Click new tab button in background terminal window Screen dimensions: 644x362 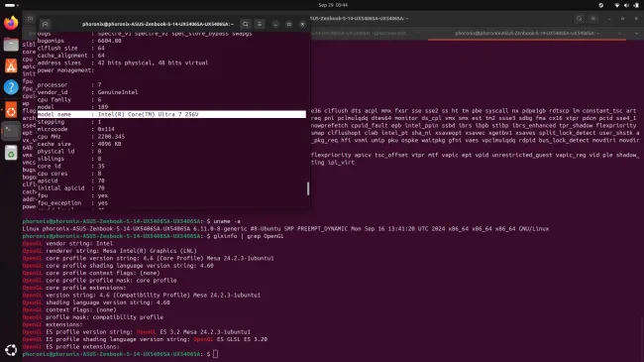30,19
